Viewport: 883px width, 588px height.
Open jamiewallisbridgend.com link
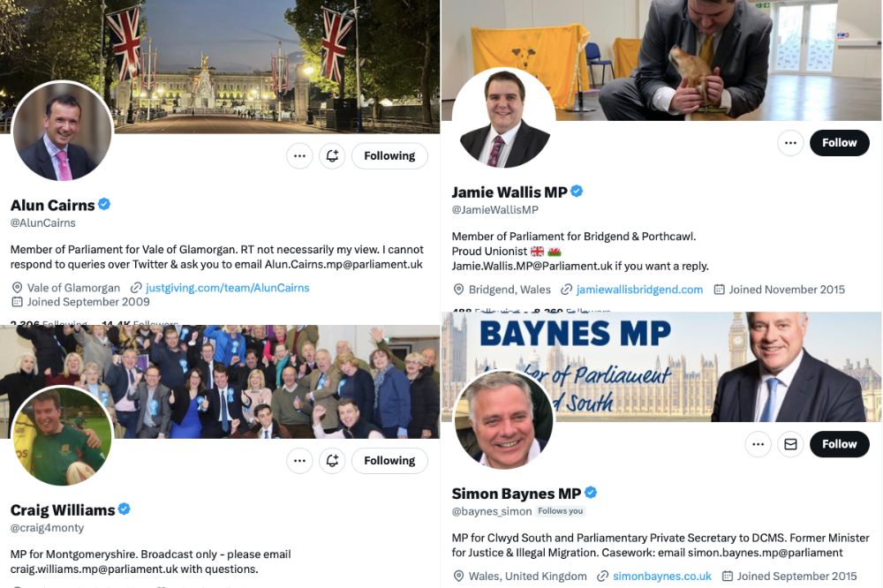639,290
